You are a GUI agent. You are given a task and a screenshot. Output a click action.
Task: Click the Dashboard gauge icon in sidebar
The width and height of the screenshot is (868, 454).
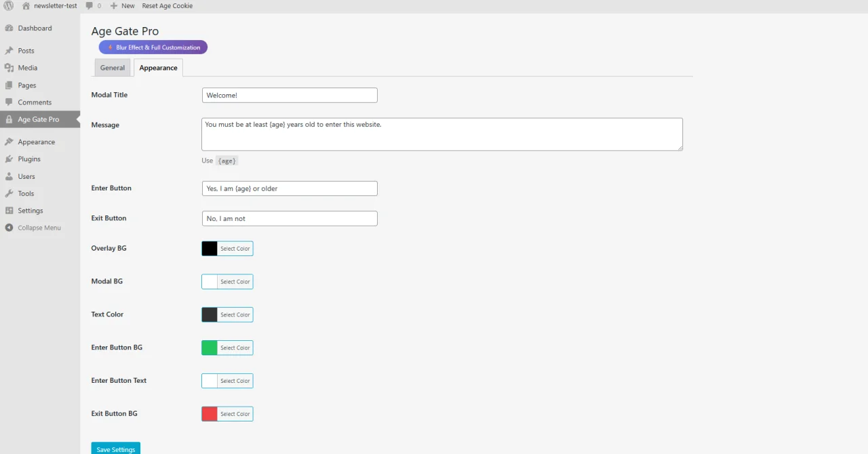pyautogui.click(x=9, y=28)
